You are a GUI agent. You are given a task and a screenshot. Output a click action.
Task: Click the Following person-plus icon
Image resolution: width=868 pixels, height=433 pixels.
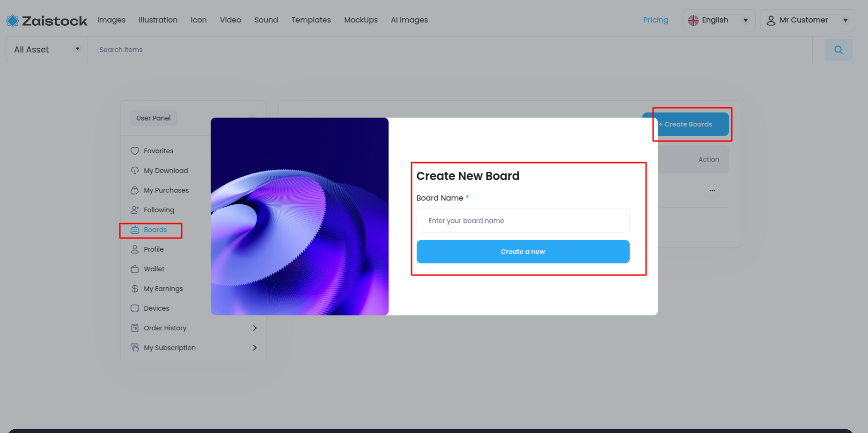[x=135, y=210]
